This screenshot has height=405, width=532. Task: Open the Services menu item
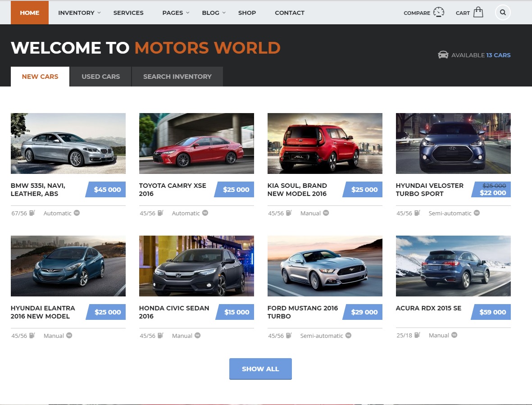128,13
